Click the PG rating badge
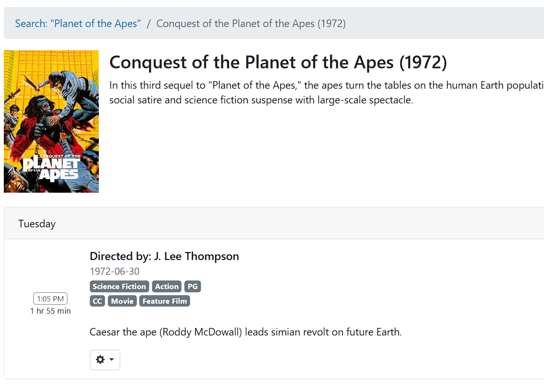The image size is (544, 392). (x=192, y=287)
